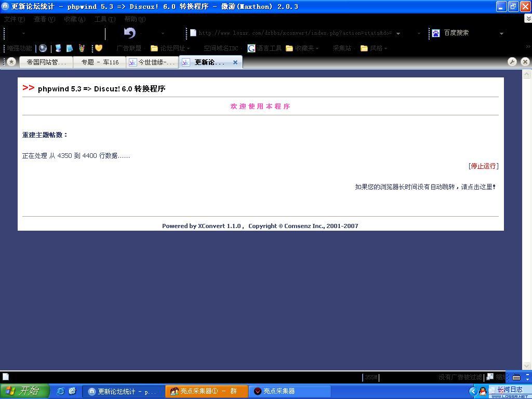Switch to the 今世佳缘-... tab
Screen dimensions: 532x399
(x=153, y=62)
